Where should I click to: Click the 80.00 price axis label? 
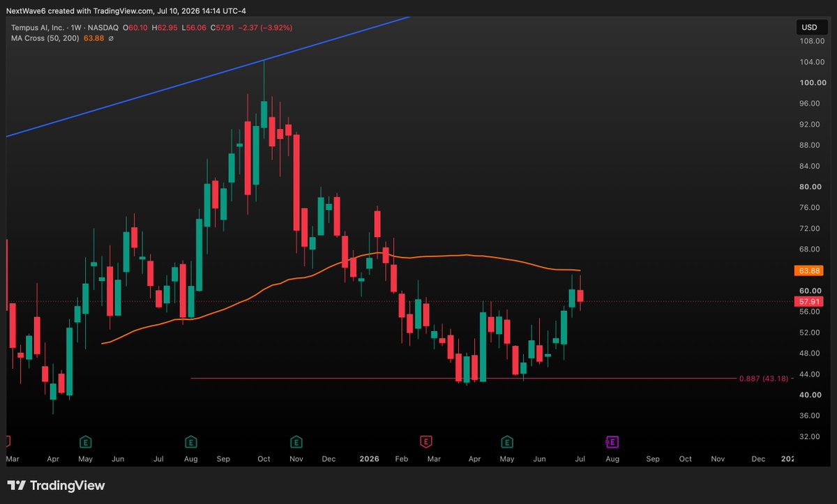coord(811,187)
